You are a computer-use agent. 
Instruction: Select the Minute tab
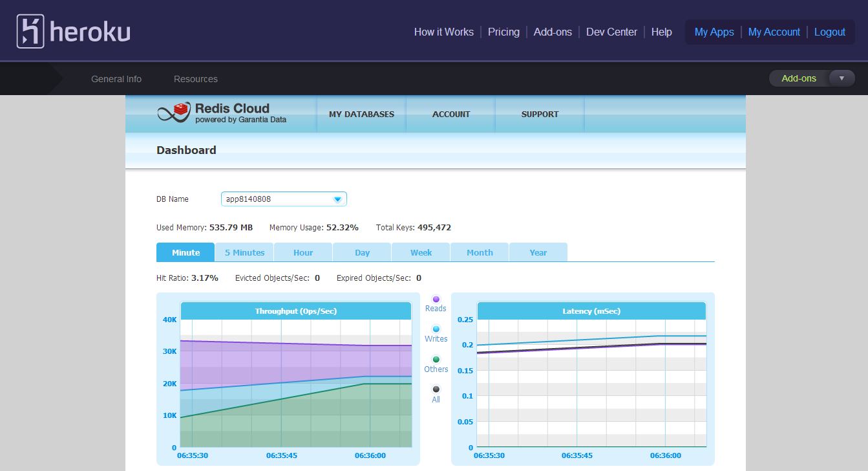tap(185, 252)
